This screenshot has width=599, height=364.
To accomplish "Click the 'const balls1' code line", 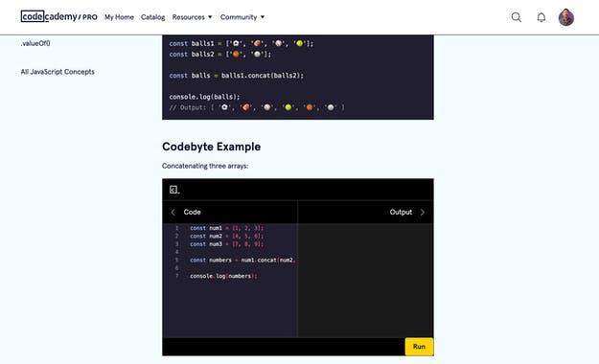I will (x=242, y=43).
